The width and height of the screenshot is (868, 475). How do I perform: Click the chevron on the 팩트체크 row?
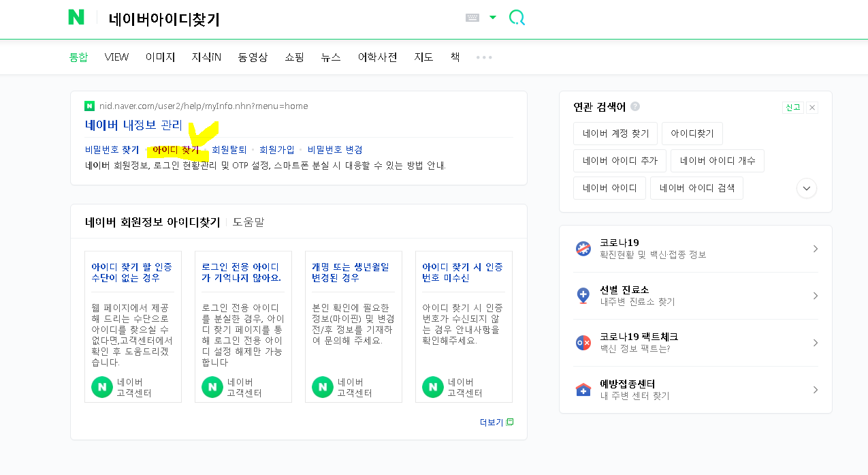816,343
